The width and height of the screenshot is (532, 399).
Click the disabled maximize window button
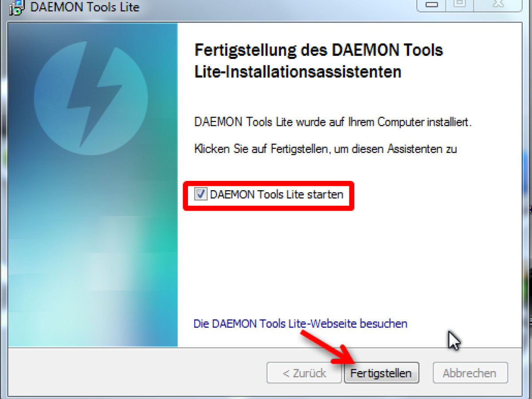coord(459,4)
